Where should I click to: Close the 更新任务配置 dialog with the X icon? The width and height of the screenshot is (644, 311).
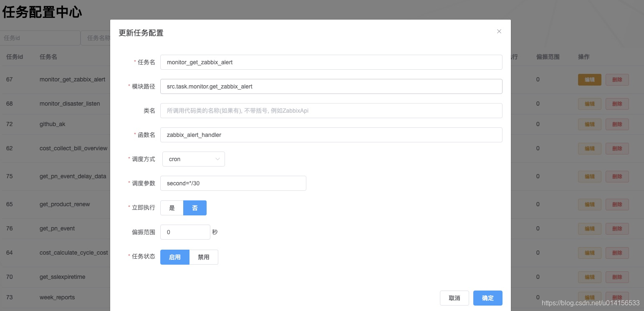[x=499, y=31]
